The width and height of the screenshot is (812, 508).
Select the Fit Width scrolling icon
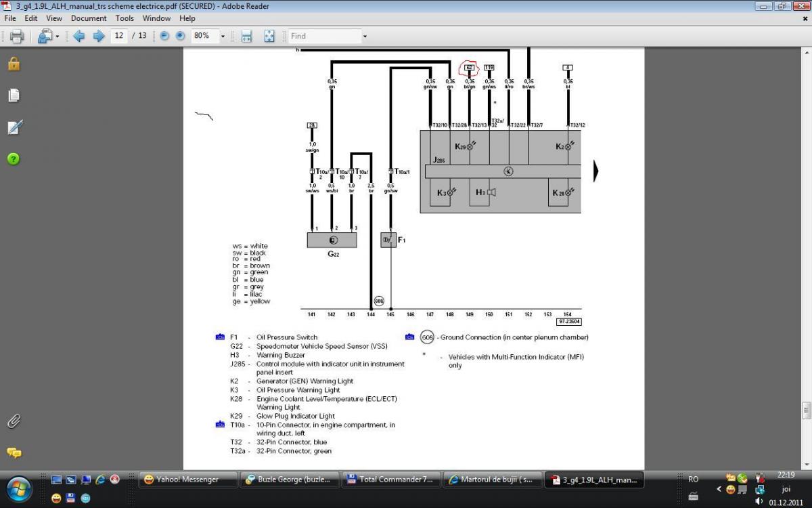tap(246, 37)
